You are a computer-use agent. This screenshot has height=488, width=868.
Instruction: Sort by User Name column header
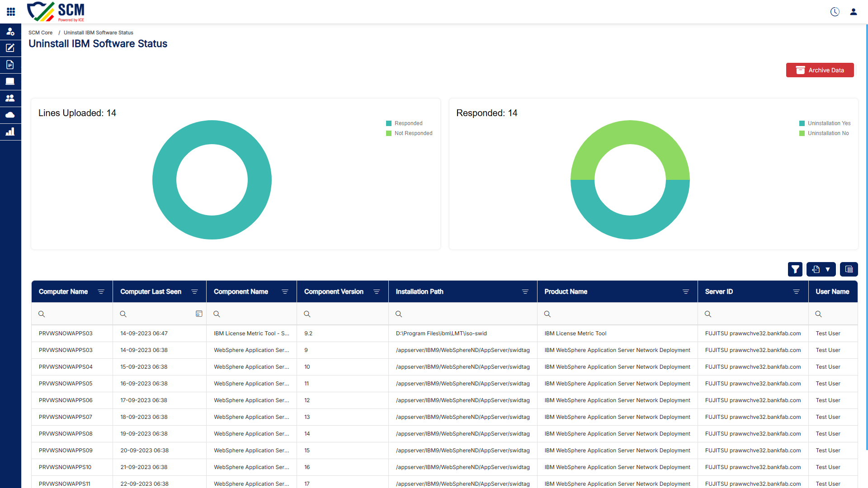(833, 292)
